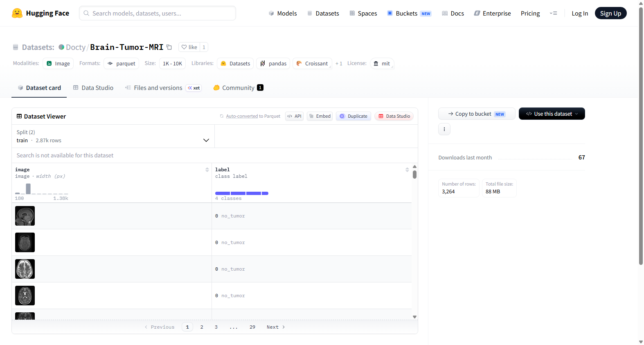
Task: Open the Auto-converted to Parquet link
Action: tap(242, 116)
